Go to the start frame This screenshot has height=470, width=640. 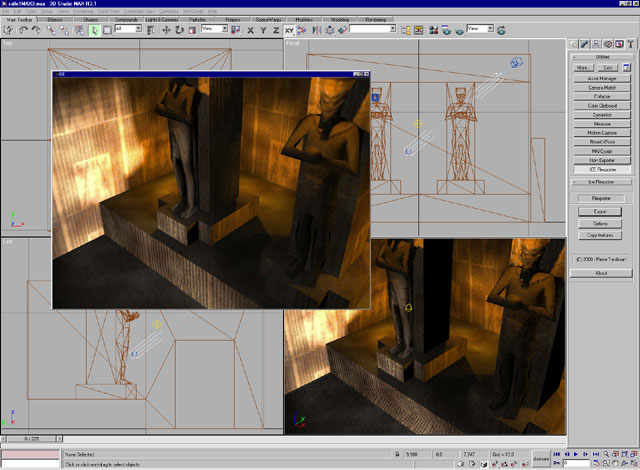(556, 454)
